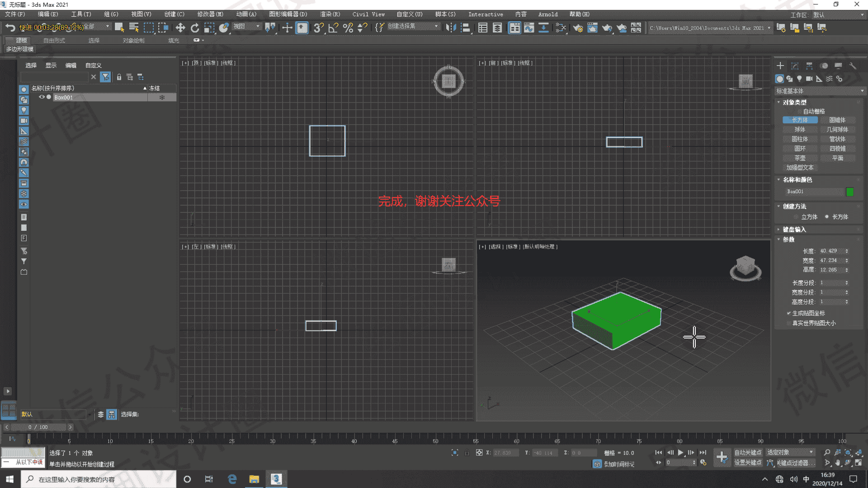Select the Rotate transform tool
868x488 pixels.
[x=195, y=28]
